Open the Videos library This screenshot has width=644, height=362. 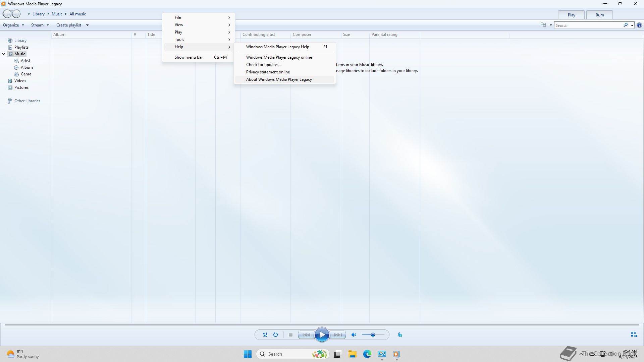pyautogui.click(x=20, y=81)
